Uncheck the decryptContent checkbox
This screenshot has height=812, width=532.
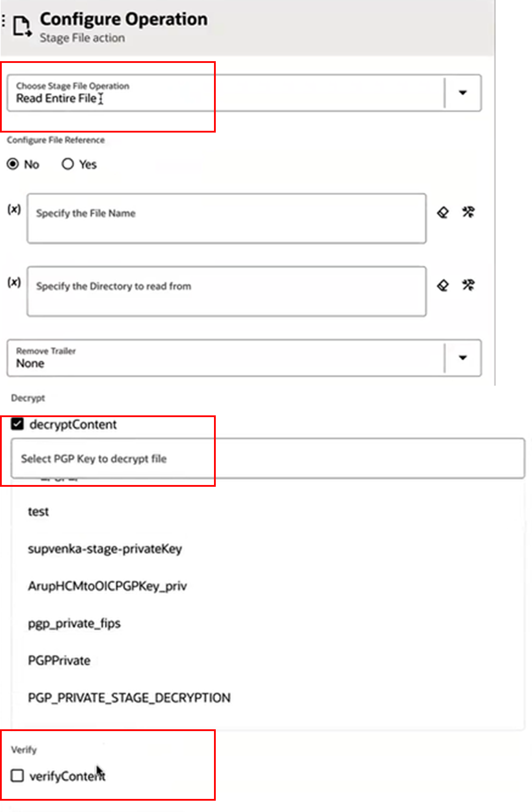click(17, 424)
